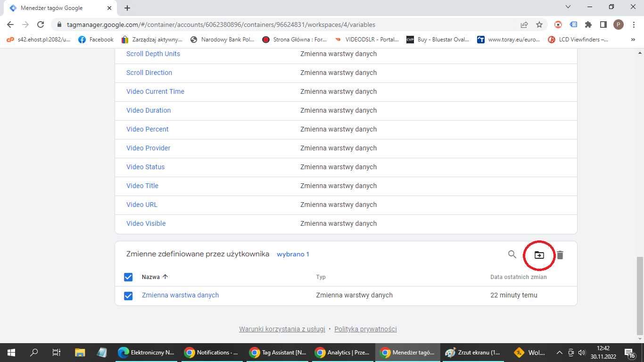Viewport: 644px width, 362px height.
Task: Expand hidden bookmarks overflow chevron
Action: coord(633,40)
